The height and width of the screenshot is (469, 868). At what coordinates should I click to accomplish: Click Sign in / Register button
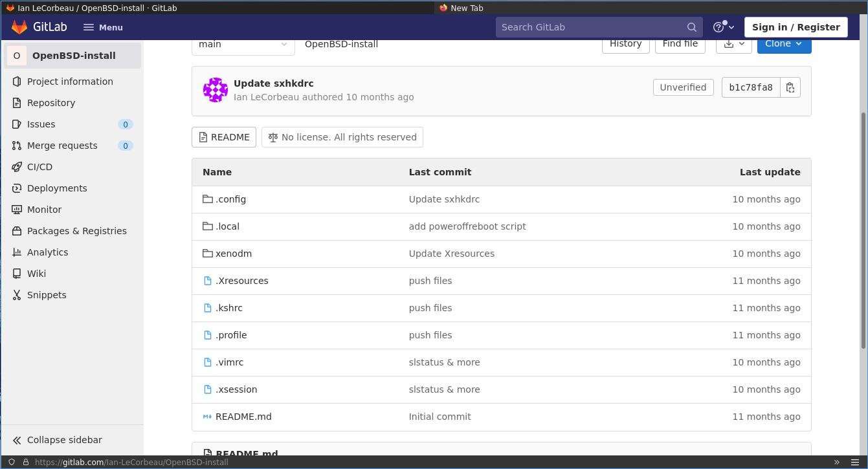(x=796, y=27)
